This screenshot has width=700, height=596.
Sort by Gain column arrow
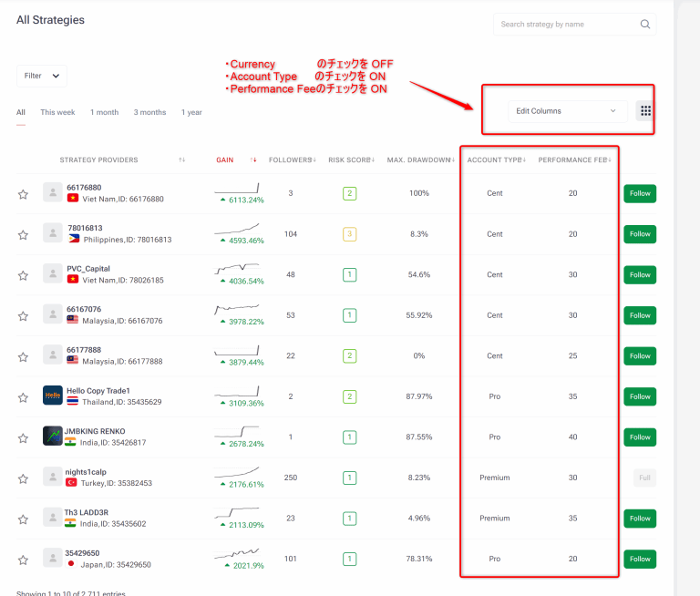253,160
